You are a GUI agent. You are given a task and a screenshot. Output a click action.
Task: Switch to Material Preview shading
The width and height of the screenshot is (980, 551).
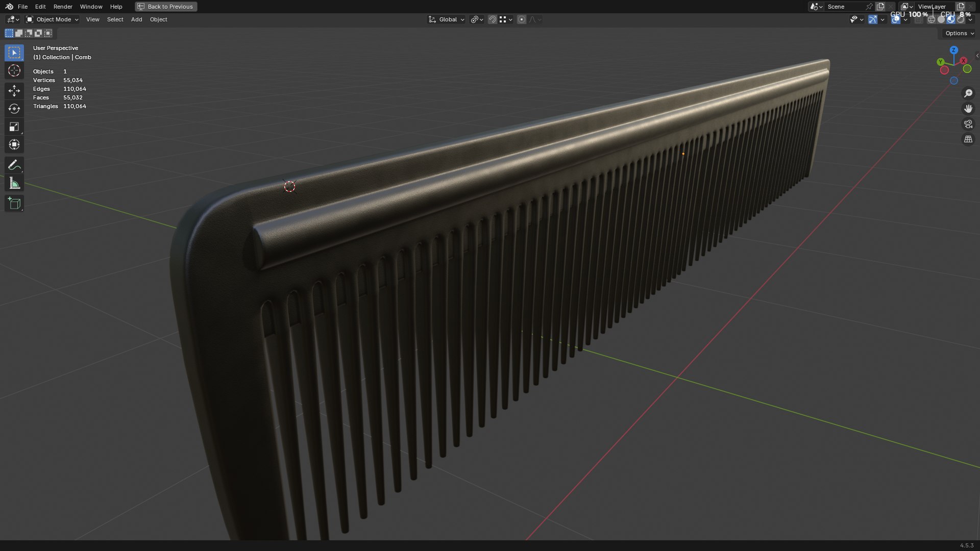(951, 19)
